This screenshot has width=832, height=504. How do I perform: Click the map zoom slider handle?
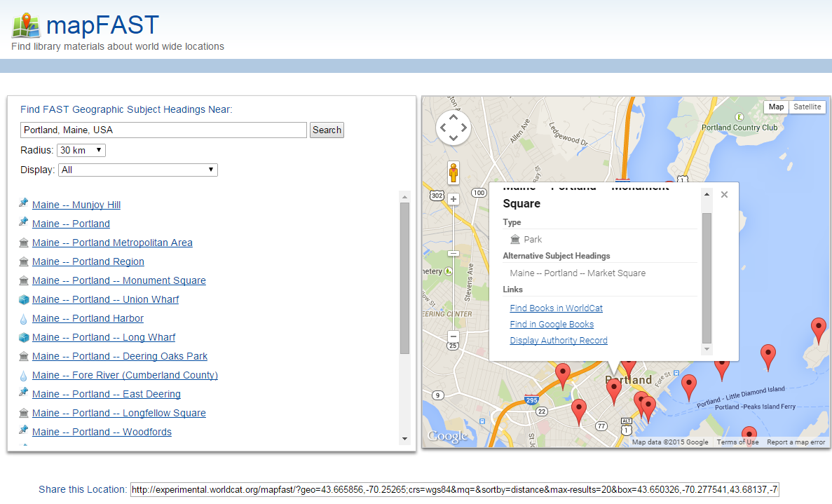[453, 254]
